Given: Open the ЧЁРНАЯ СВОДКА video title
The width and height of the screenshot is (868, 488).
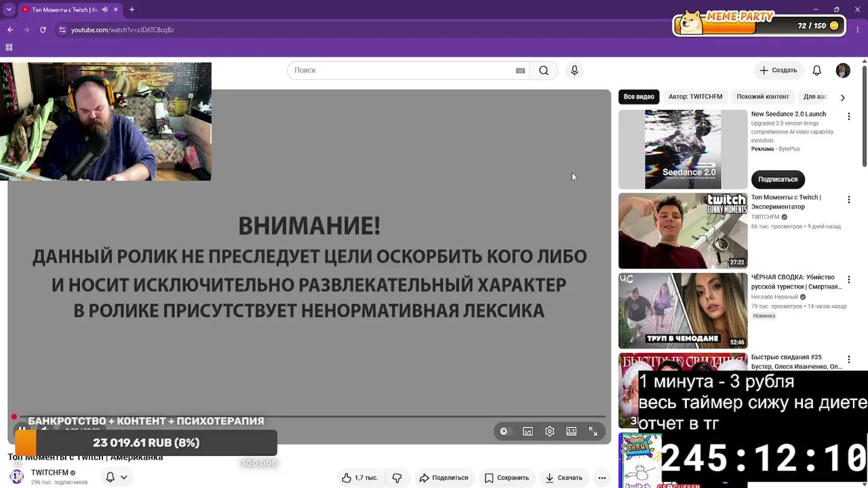Looking at the screenshot, I should coord(796,282).
